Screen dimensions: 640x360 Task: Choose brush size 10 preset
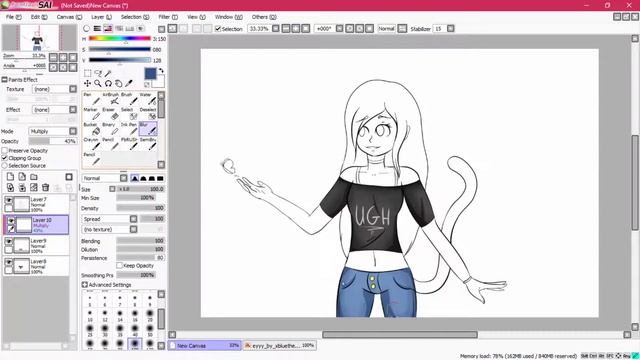90,316
